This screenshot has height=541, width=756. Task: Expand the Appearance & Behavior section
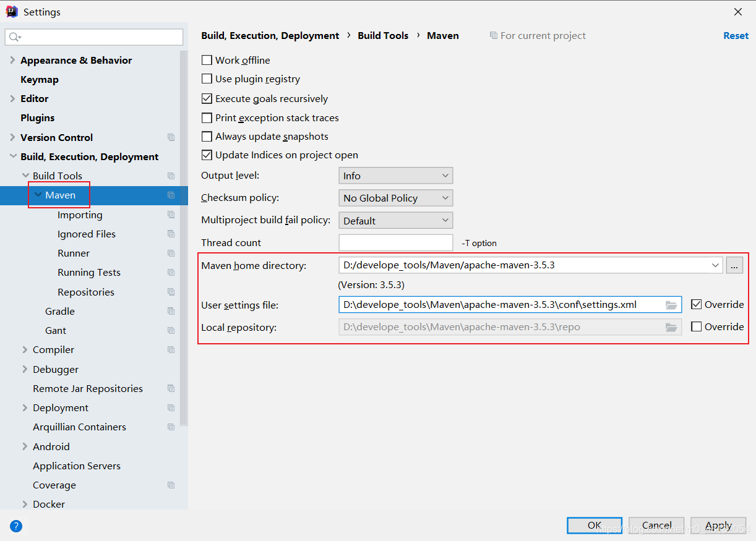tap(12, 60)
